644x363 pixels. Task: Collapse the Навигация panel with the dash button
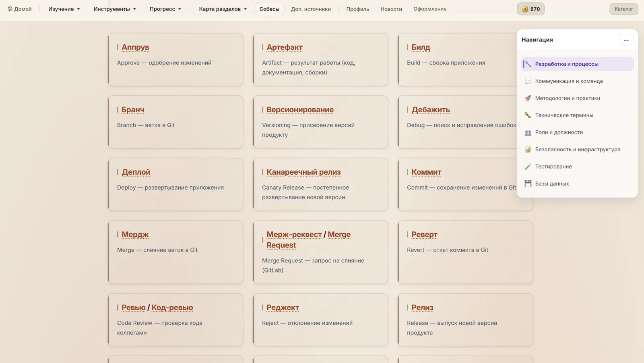pos(626,40)
